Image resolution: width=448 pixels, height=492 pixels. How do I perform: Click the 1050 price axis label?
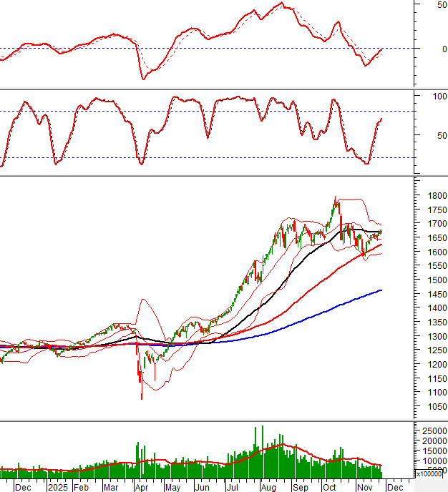[x=430, y=406]
